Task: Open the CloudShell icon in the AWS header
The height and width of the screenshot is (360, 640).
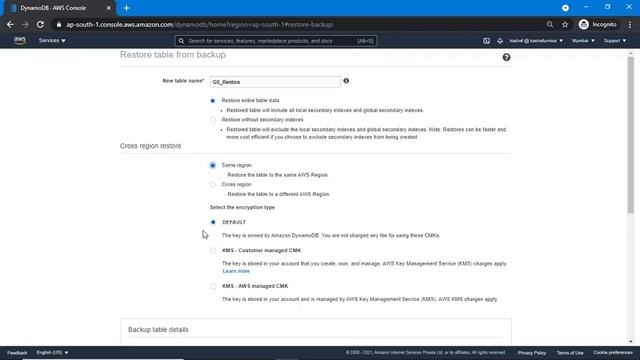Action: point(486,41)
